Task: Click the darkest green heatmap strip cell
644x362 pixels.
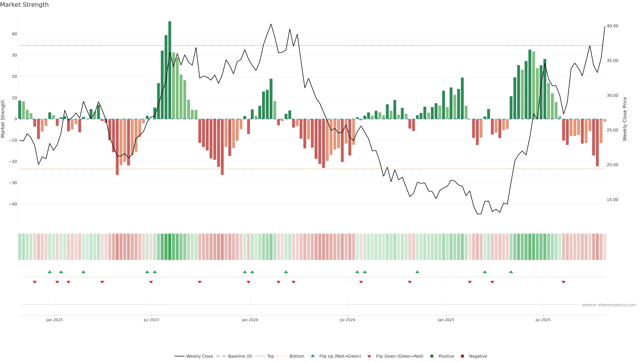Action: click(x=170, y=247)
